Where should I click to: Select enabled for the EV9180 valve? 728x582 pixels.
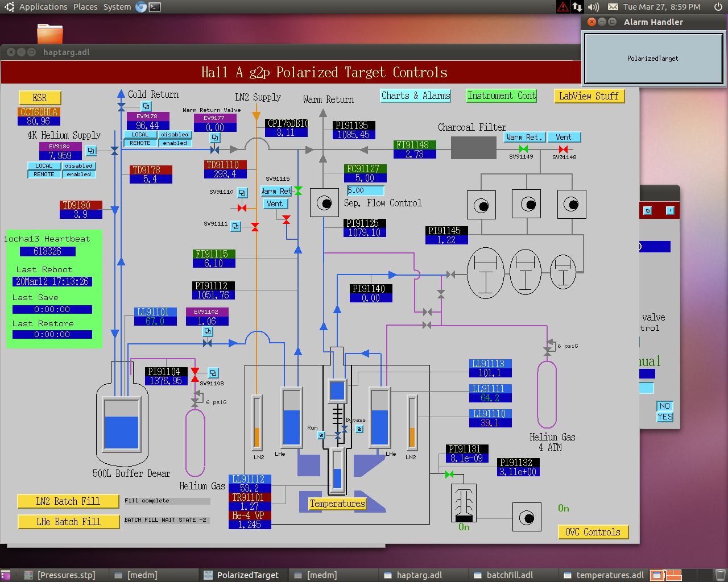tap(78, 174)
